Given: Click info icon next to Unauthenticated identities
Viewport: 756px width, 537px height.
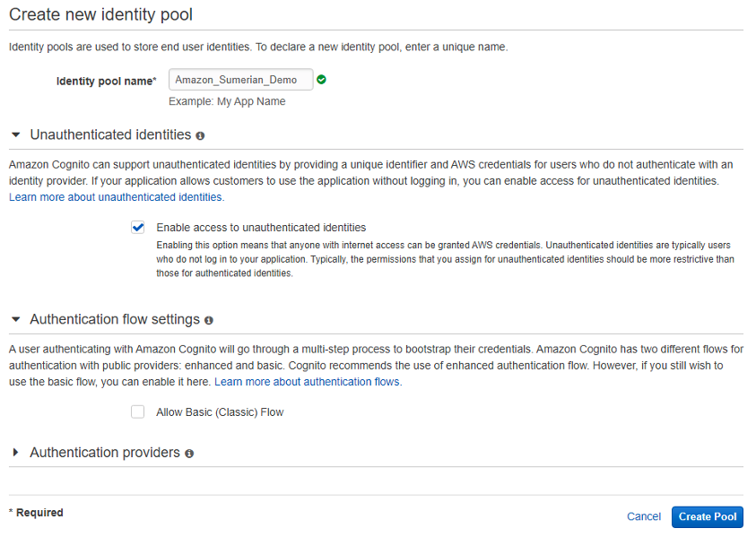Looking at the screenshot, I should pyautogui.click(x=200, y=136).
